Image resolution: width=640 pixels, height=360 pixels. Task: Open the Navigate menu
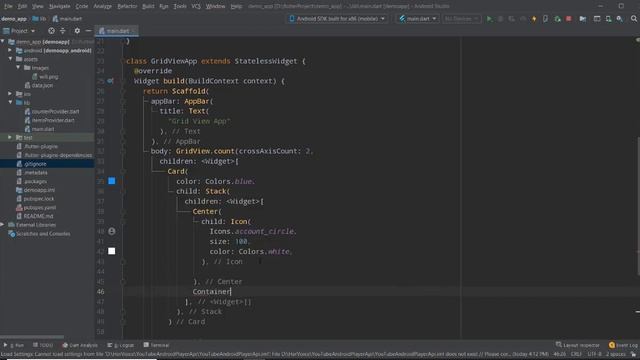tap(60, 6)
